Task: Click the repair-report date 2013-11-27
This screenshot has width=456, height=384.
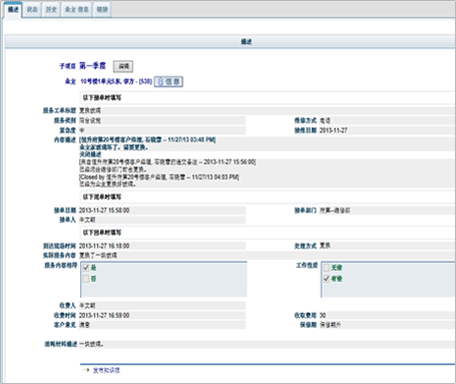Action: (x=333, y=130)
